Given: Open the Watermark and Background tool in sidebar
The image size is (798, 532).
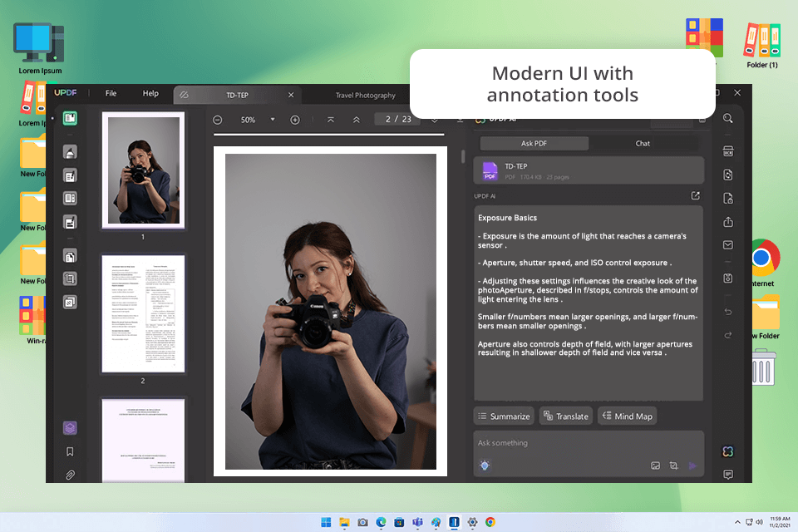Looking at the screenshot, I should [x=70, y=302].
